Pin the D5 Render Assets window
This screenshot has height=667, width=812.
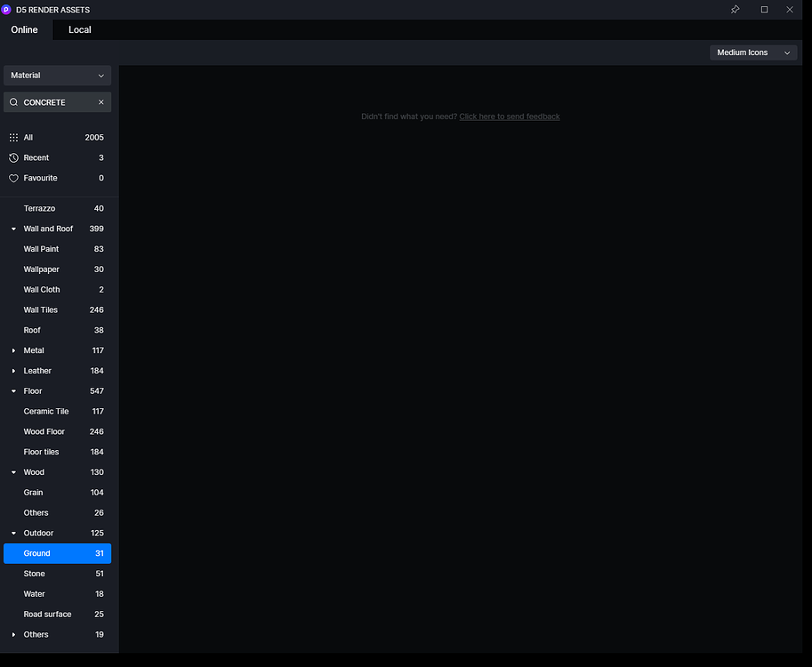(735, 9)
